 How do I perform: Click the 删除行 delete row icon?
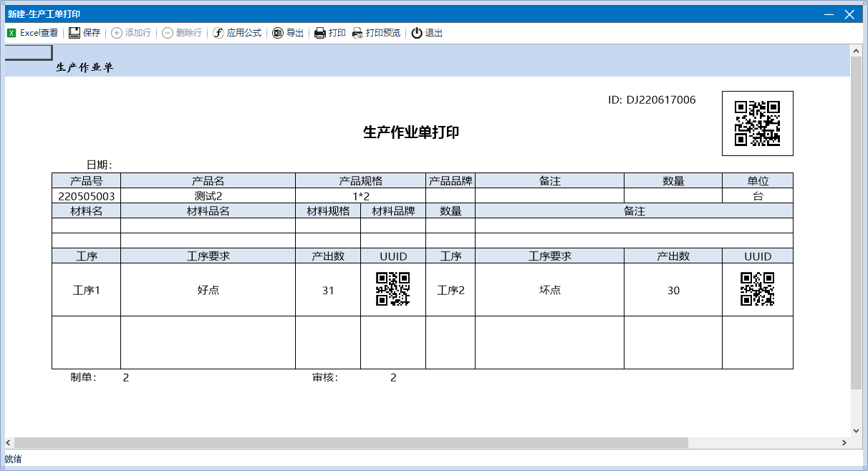168,33
